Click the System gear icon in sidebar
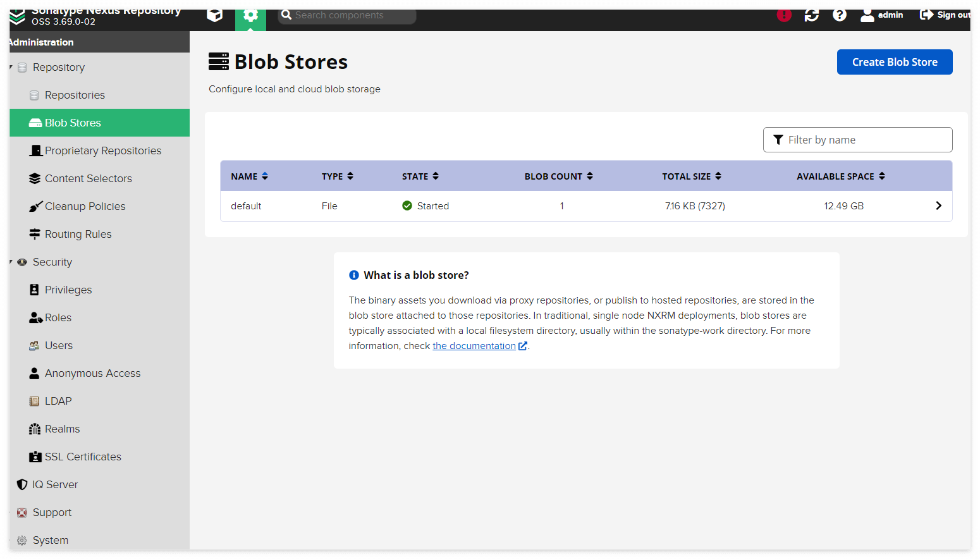Screen dimensions: 980x559 coord(22,540)
